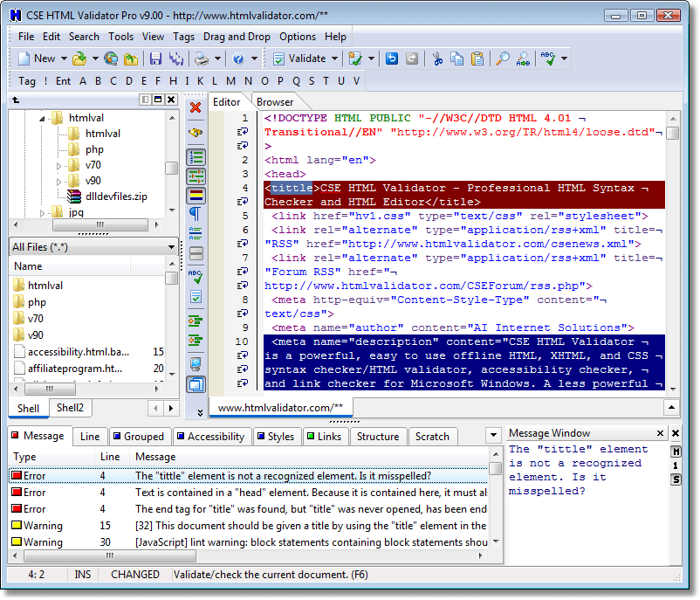The height and width of the screenshot is (600, 700).
Task: Click the editor vertical scrollbar thumb
Action: [x=672, y=133]
